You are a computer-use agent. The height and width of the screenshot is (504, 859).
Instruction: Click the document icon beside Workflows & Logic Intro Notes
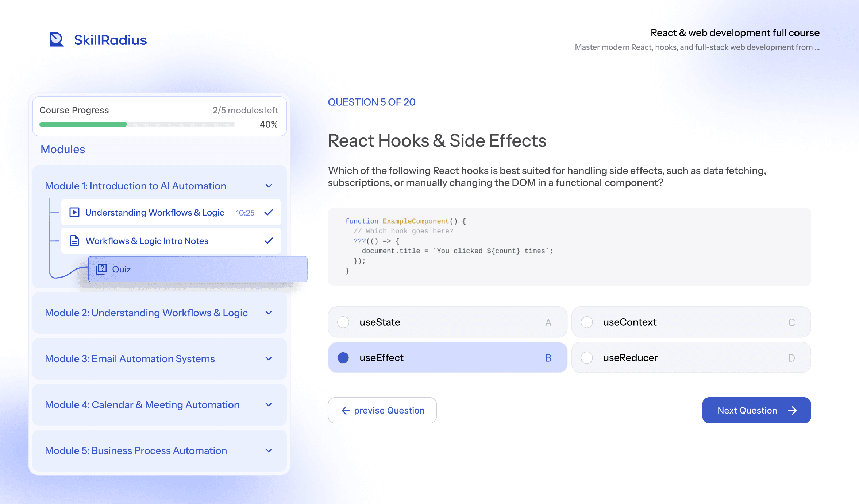(x=74, y=241)
